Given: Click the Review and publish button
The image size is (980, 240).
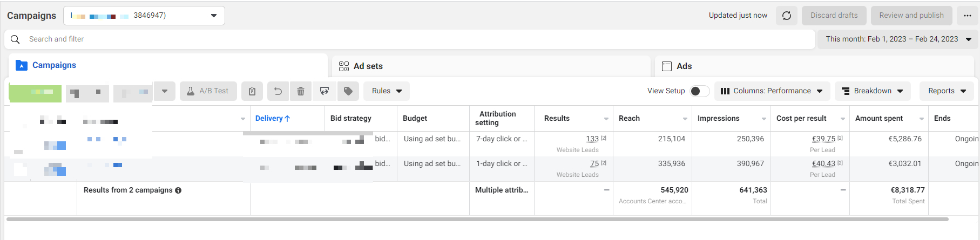Looking at the screenshot, I should click(x=911, y=16).
